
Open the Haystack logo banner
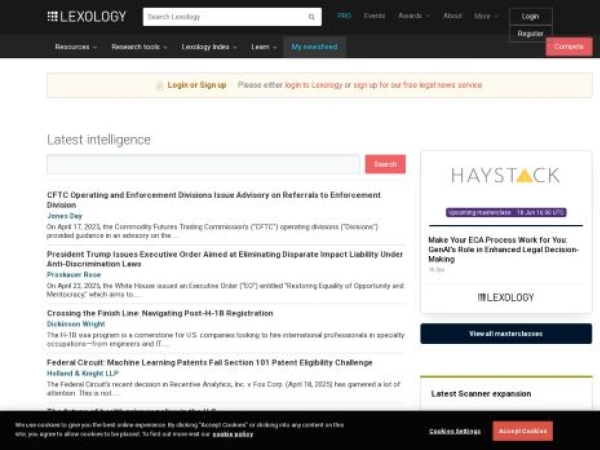point(505,175)
